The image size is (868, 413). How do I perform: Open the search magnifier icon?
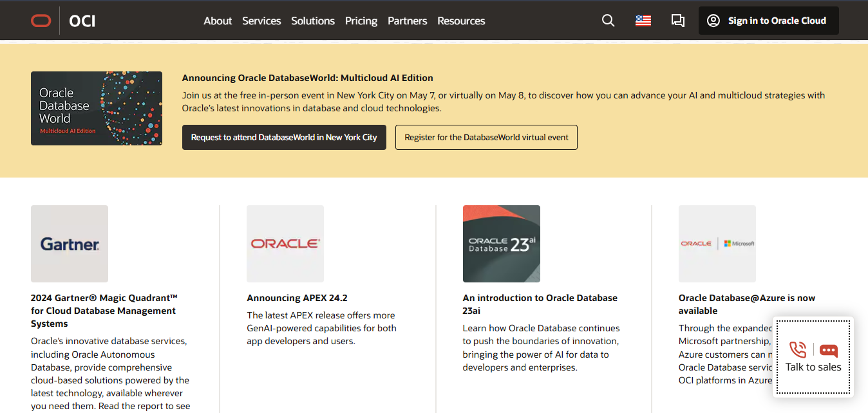point(608,21)
